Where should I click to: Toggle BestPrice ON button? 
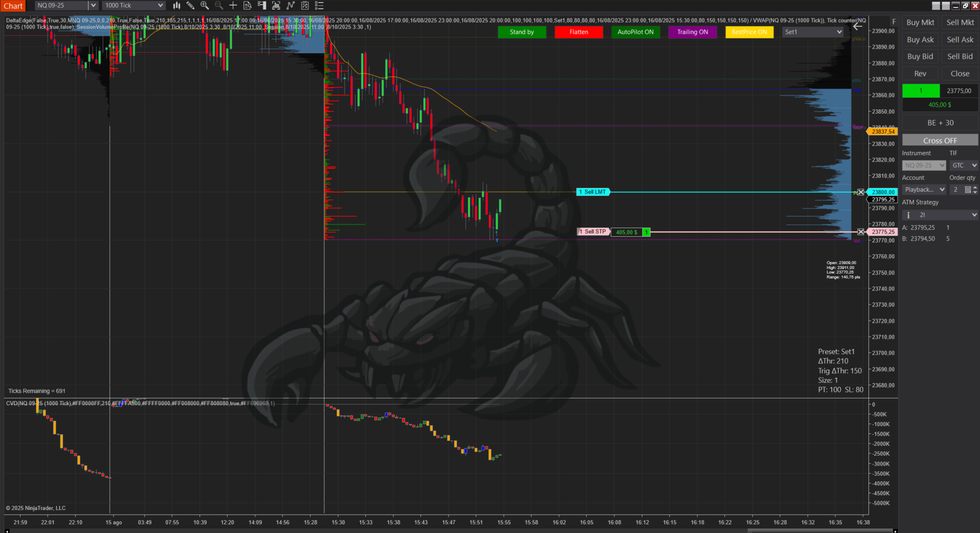[x=749, y=32]
